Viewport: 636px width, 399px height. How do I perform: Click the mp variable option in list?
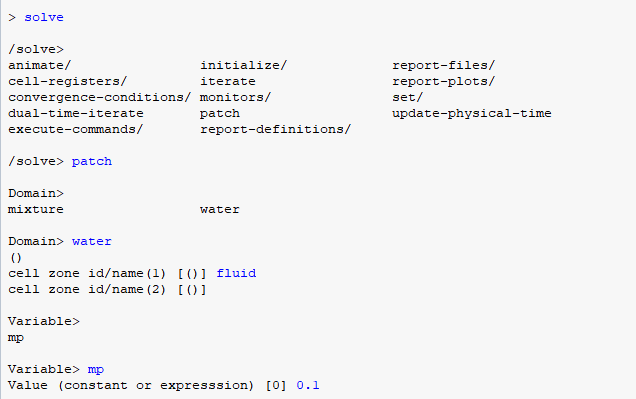(x=16, y=338)
